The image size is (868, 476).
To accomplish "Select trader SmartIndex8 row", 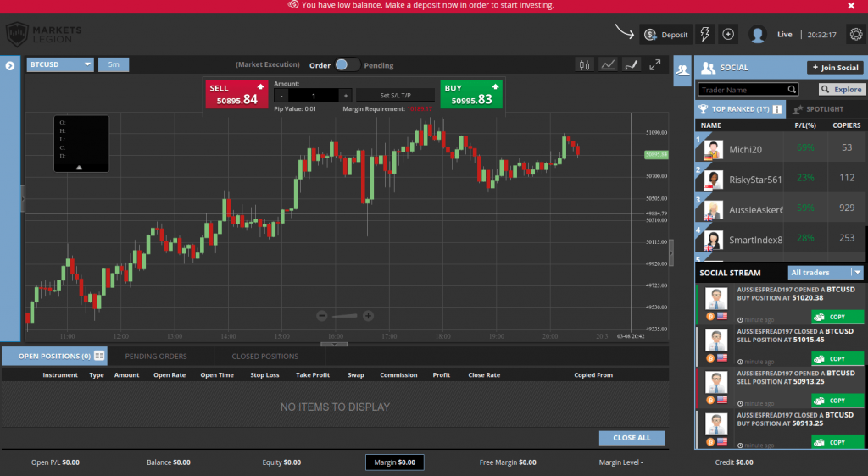I will pos(781,238).
